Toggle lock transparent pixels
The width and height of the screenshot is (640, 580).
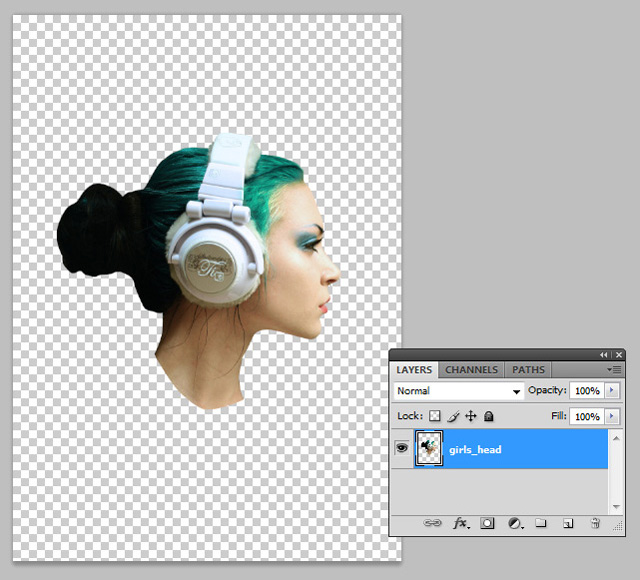point(435,416)
